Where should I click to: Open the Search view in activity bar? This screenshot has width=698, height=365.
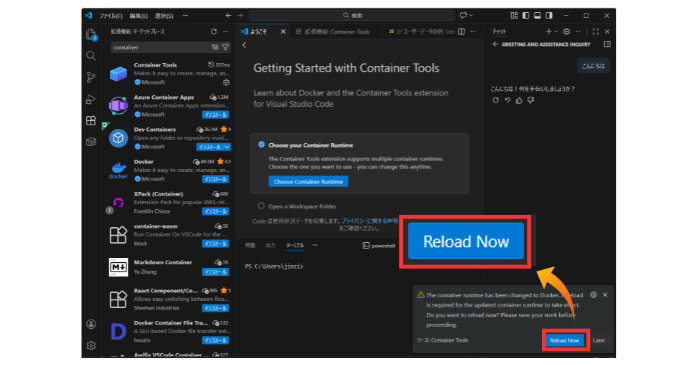click(91, 56)
